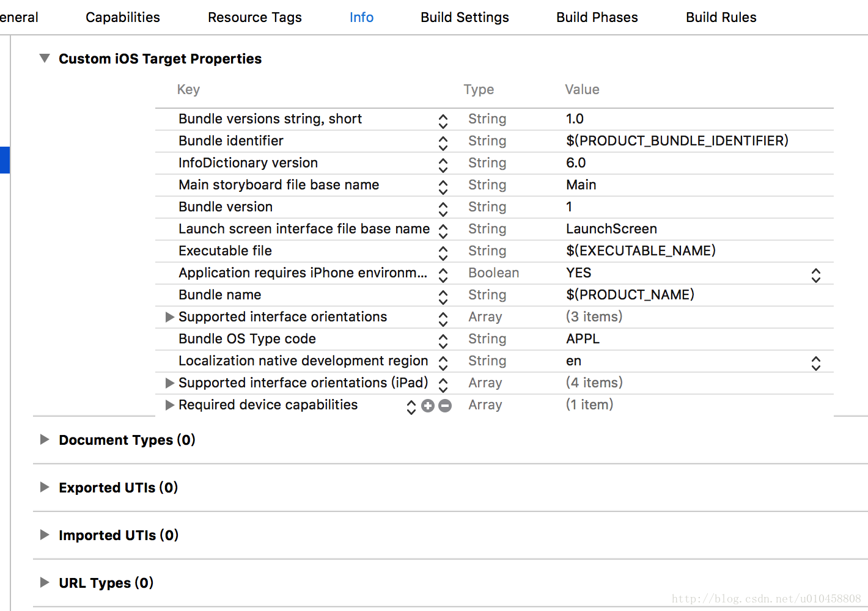Viewport: 868px width, 611px height.
Task: Open the 'en' localization region value dropdown
Action: 816,363
